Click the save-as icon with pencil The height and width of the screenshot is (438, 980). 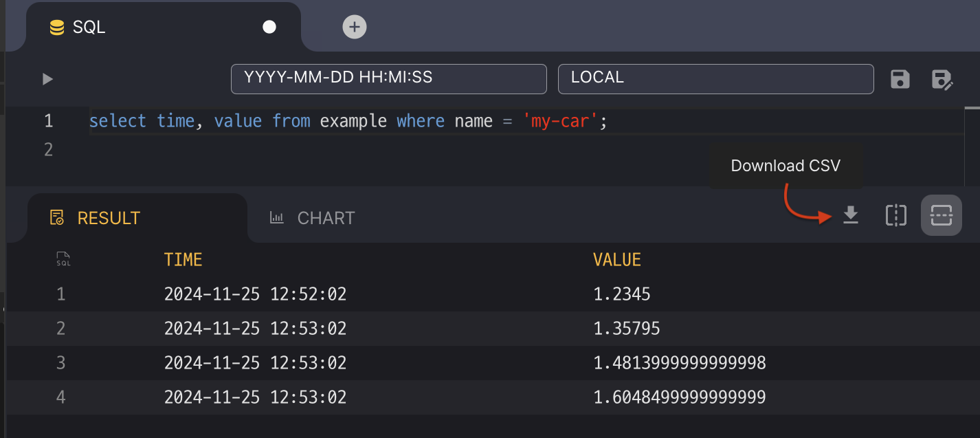click(942, 79)
